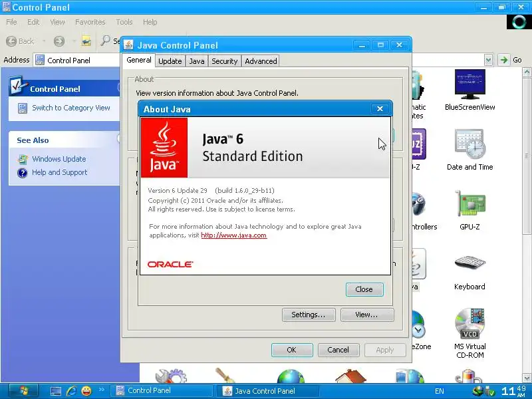Image resolution: width=532 pixels, height=399 pixels.
Task: Click scrollbar up arrow in Control Panel window
Action: (527, 72)
